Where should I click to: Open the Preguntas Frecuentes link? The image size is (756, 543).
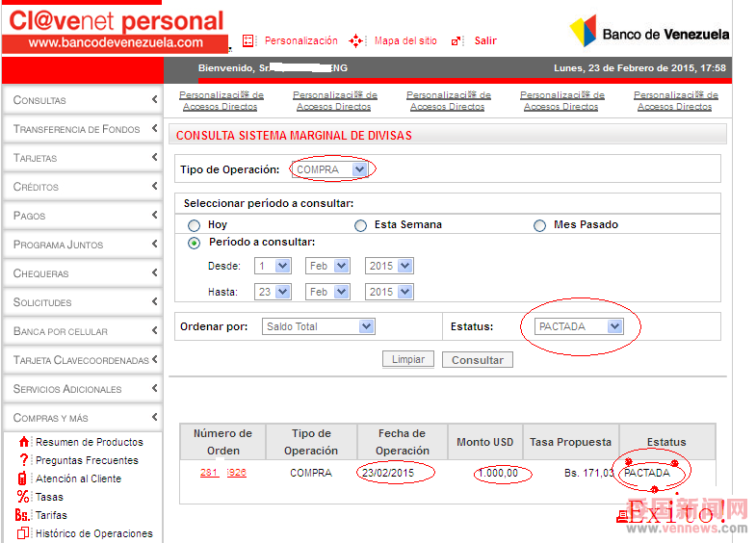(88, 460)
